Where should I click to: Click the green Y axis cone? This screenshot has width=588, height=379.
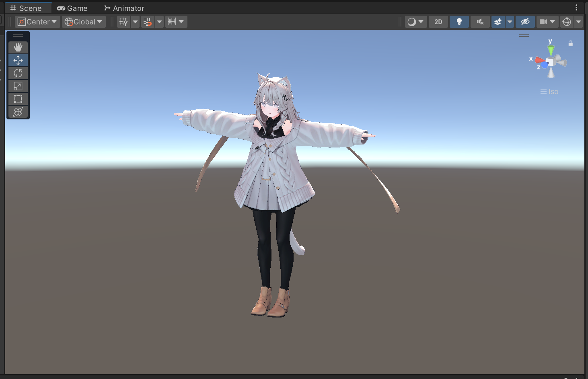tap(551, 50)
